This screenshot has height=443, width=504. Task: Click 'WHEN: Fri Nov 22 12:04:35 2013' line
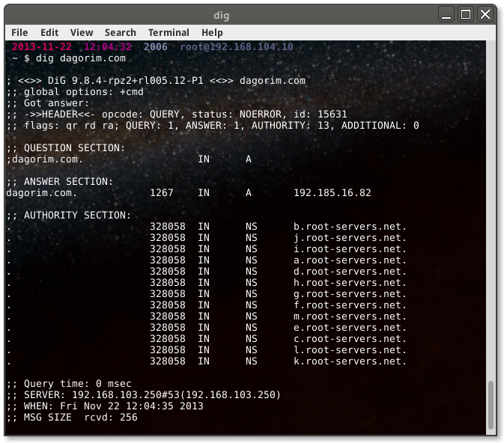pyautogui.click(x=105, y=406)
